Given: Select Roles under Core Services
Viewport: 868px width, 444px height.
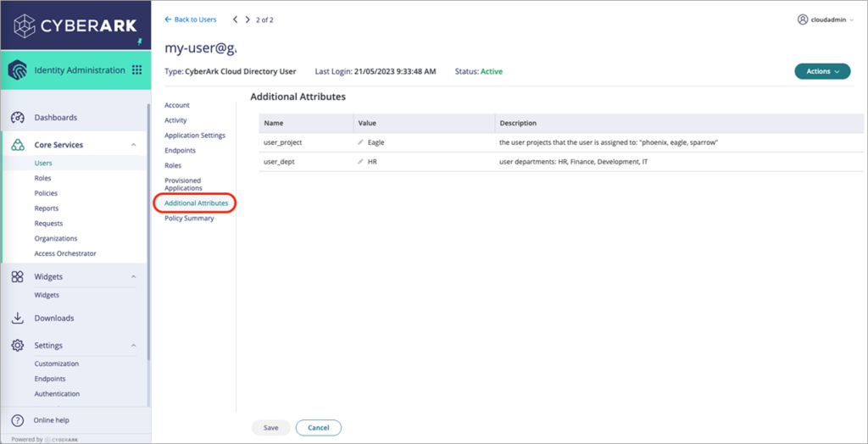Looking at the screenshot, I should click(x=42, y=178).
